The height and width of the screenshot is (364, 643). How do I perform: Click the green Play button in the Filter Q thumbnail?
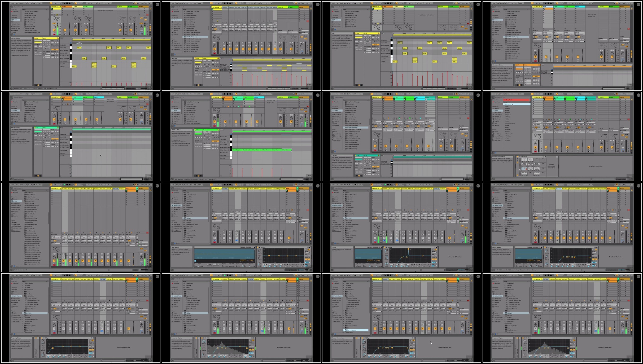pos(385,185)
